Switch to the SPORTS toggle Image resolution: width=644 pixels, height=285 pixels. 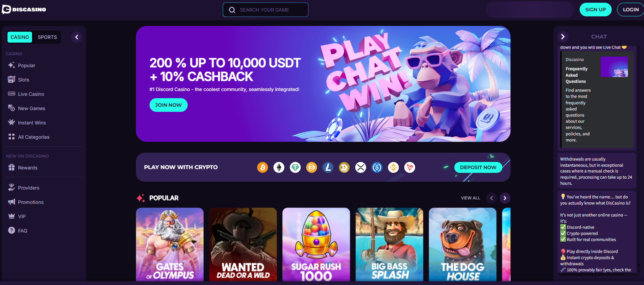[x=47, y=37]
